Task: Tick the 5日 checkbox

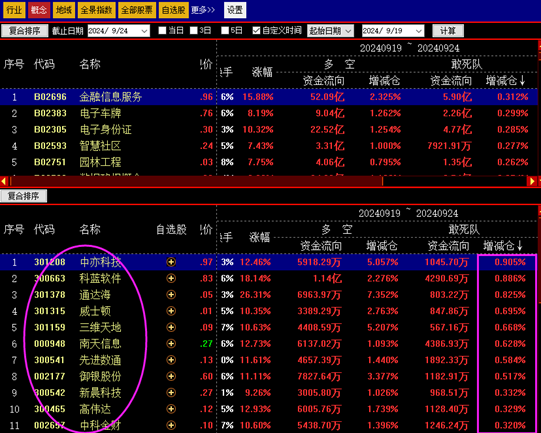Action: (225, 31)
